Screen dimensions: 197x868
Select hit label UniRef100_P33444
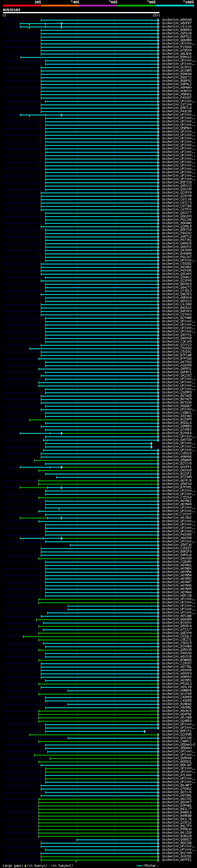coord(177,47)
